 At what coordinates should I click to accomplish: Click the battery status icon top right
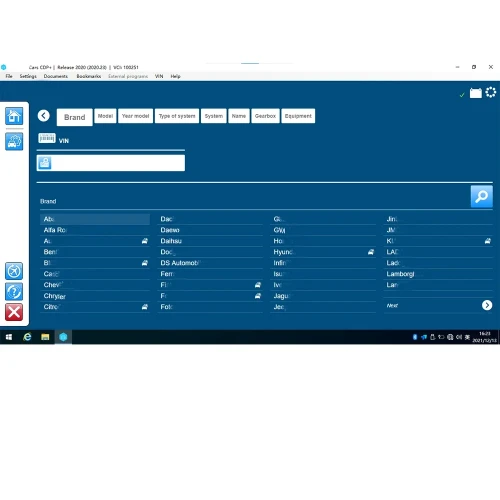click(x=476, y=93)
